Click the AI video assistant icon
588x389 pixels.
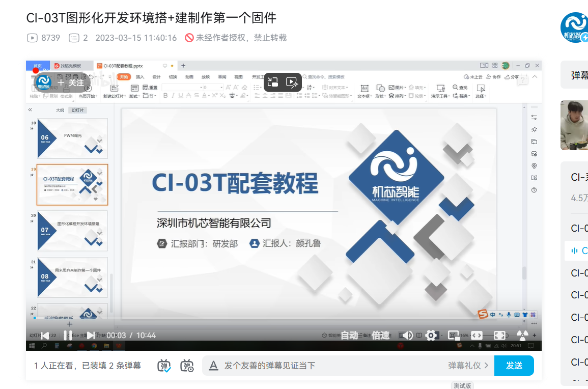click(292, 82)
